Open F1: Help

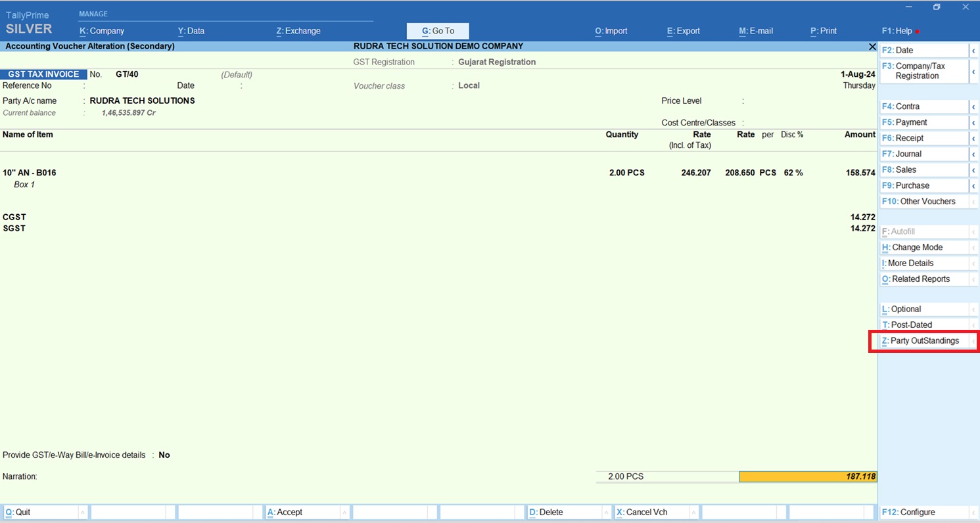point(897,31)
